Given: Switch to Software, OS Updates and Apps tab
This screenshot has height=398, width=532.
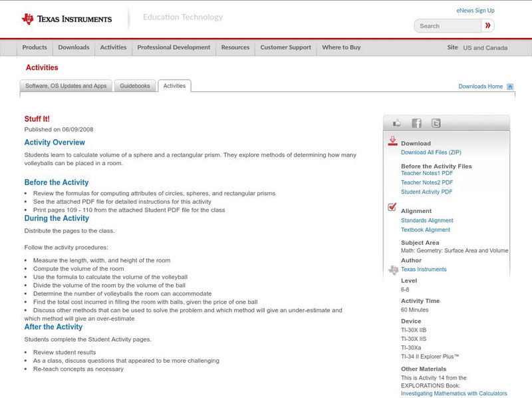Looking at the screenshot, I should (66, 86).
